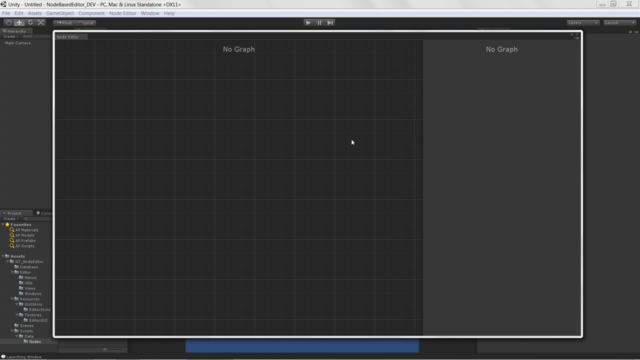Open the Window menu
This screenshot has width=640, height=360.
click(x=150, y=13)
